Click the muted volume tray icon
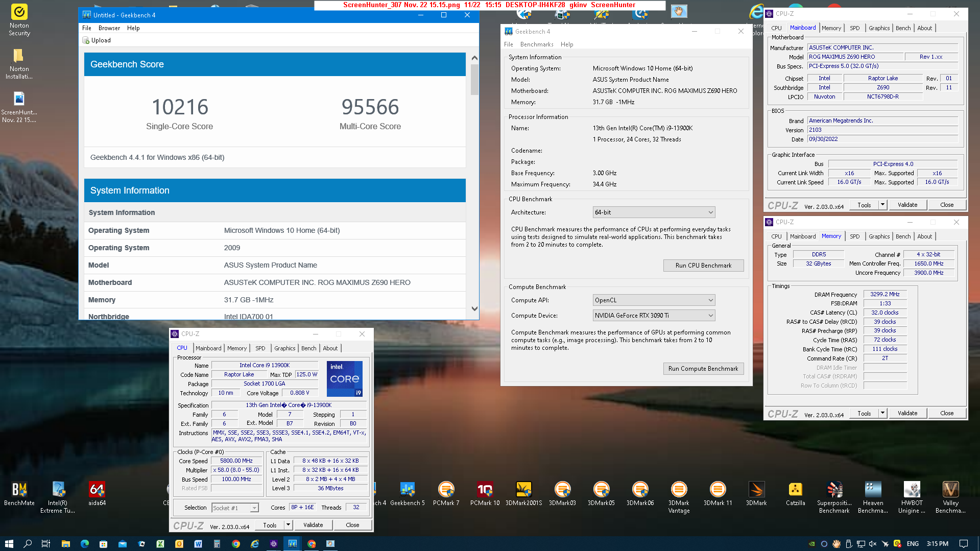Image resolution: width=980 pixels, height=551 pixels. 873,544
